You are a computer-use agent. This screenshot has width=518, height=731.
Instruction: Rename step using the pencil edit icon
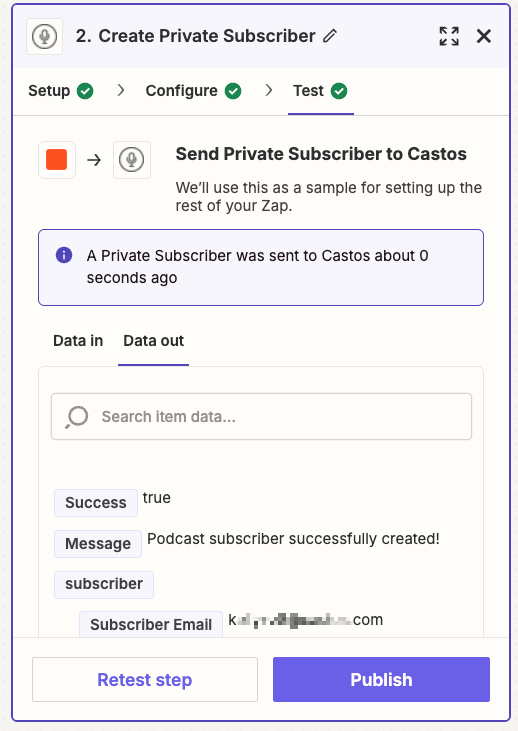[x=330, y=36]
